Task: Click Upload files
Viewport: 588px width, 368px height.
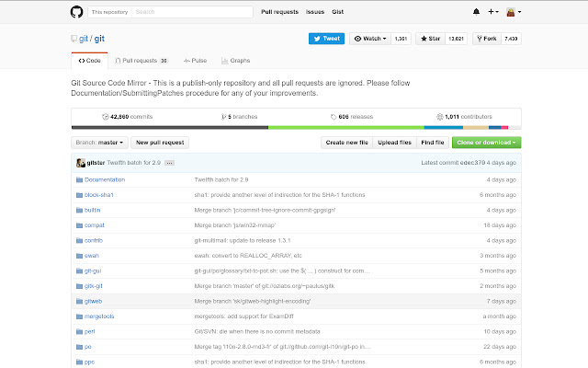Action: click(394, 143)
